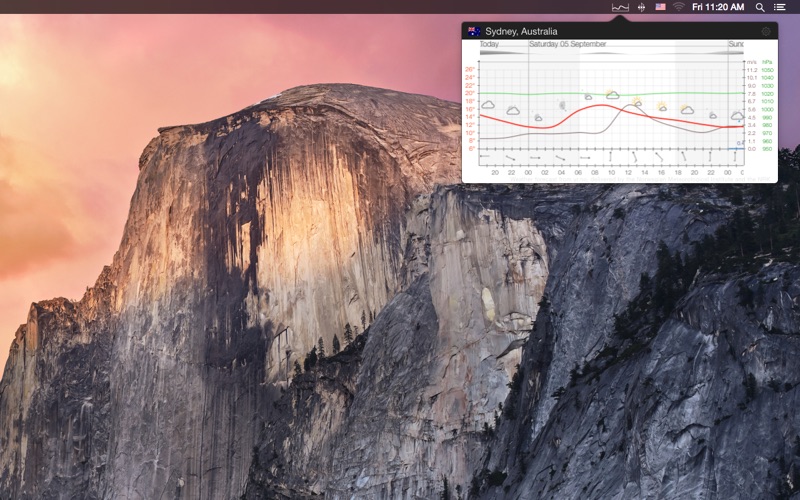Click the moon-cloud icon above 04 hour
800x500 pixels.
(x=562, y=104)
